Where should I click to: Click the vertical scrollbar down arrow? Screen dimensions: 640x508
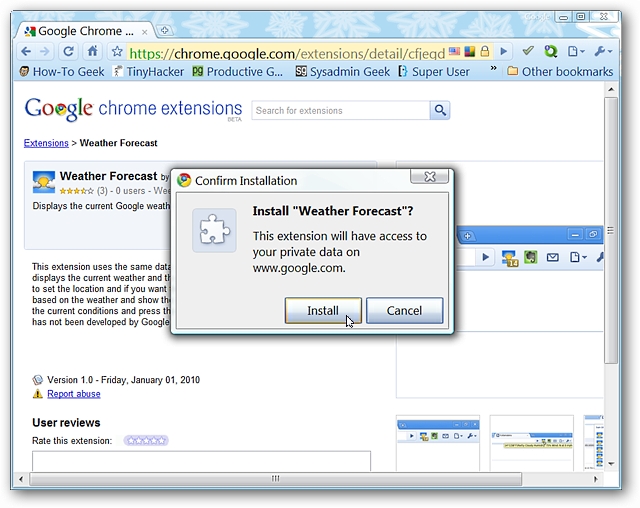pyautogui.click(x=611, y=464)
